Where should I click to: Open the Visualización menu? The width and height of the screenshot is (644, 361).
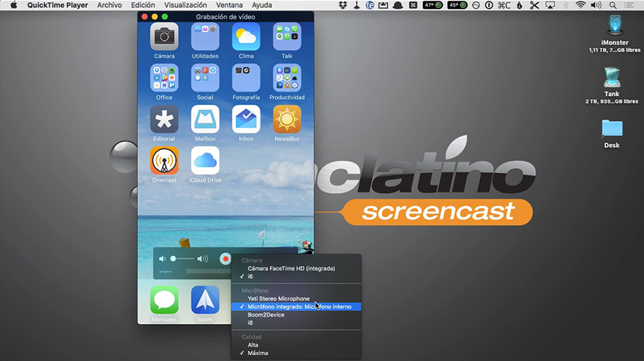[x=185, y=5]
